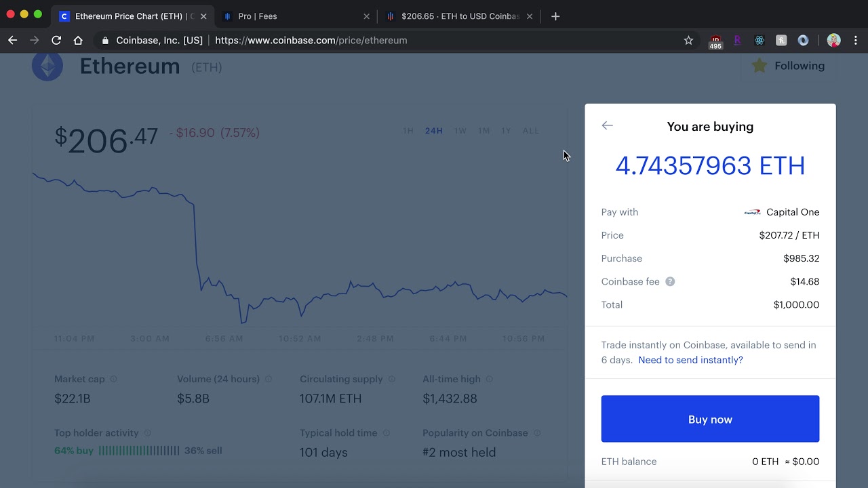Click the $5.8B volume value
Image resolution: width=868 pixels, height=488 pixels.
[x=193, y=399]
